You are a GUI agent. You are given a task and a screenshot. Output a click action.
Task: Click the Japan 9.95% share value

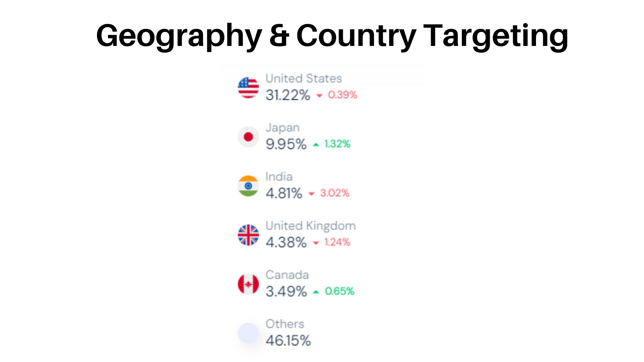[x=286, y=144]
